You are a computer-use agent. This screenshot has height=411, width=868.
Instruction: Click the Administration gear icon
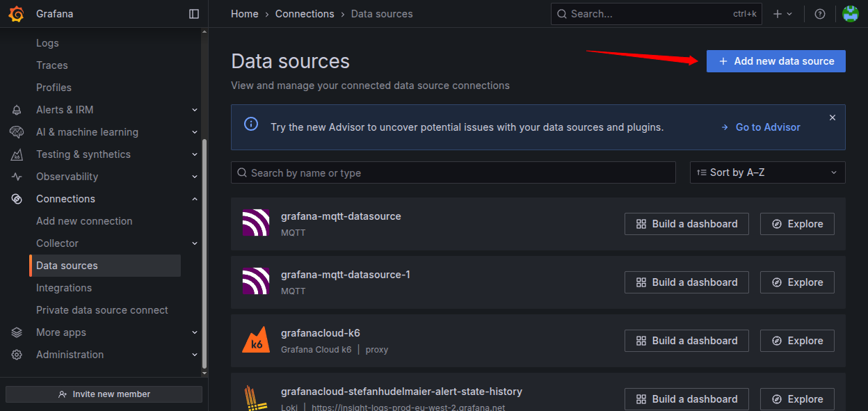pos(17,355)
